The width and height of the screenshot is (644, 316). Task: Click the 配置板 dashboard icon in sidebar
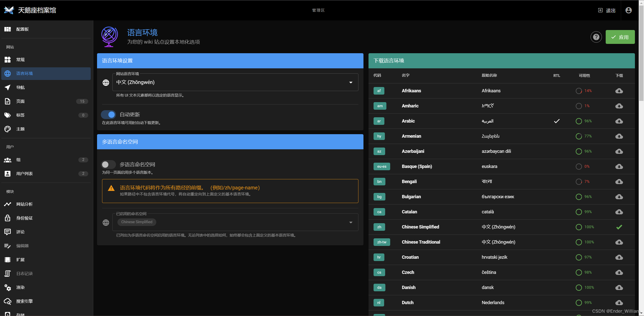click(8, 29)
